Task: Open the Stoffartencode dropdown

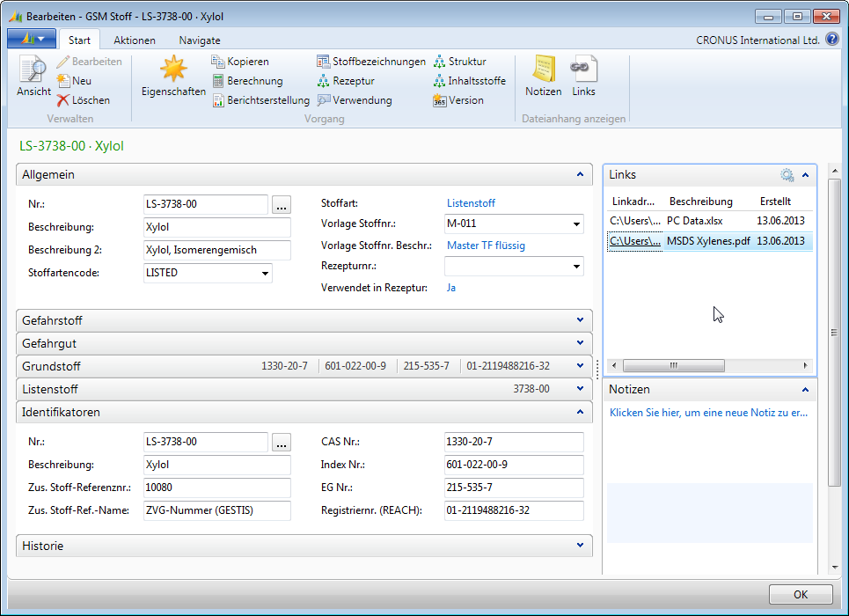Action: pyautogui.click(x=265, y=274)
